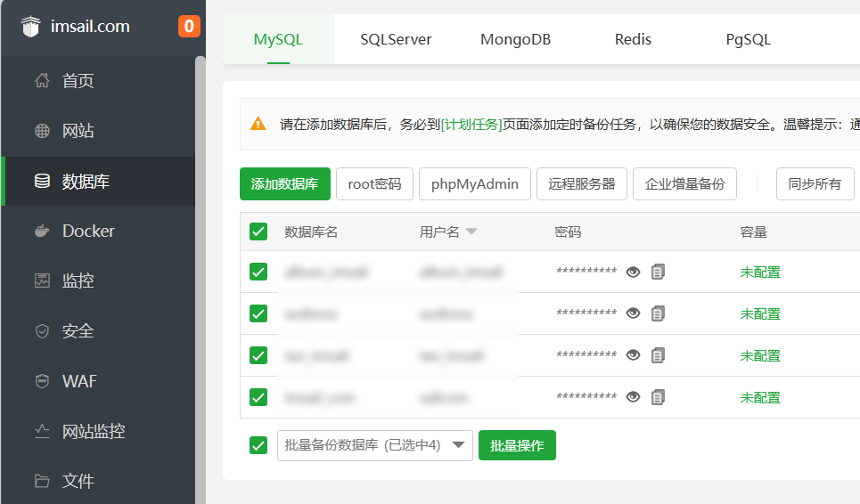Image resolution: width=860 pixels, height=504 pixels.
Task: Uncheck the checkbox beside batch operation dropdown
Action: (x=258, y=445)
